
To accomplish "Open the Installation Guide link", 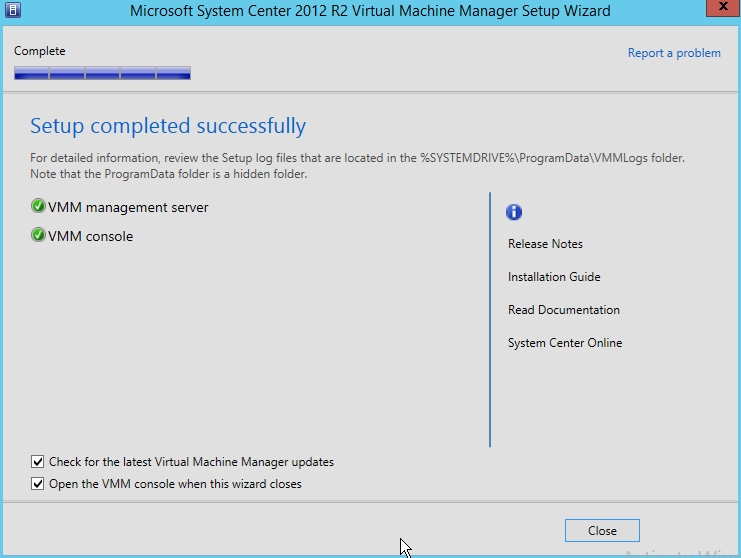I will (554, 277).
